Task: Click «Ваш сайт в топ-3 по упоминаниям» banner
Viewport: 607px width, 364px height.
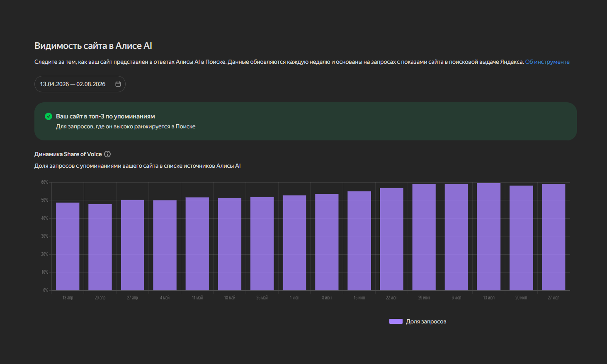Action: 306,121
